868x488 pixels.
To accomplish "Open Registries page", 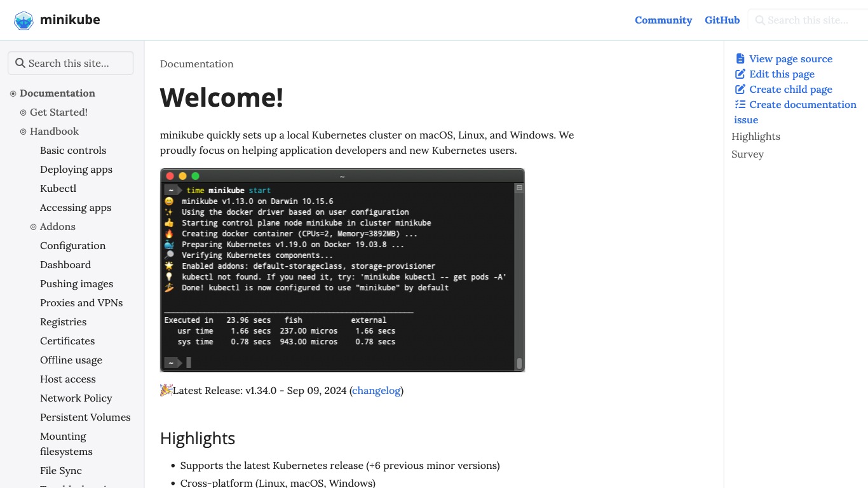I will pos(63,322).
